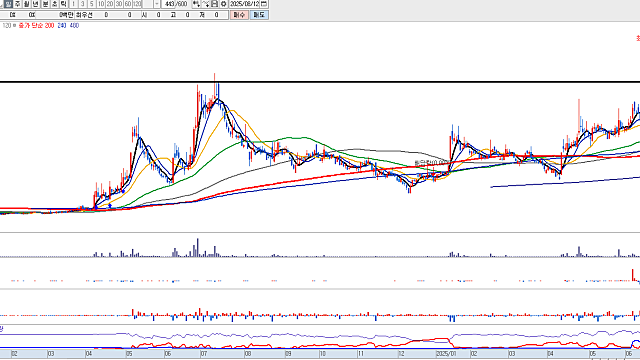This screenshot has width=640, height=360.
Task: Click the 120 label at legend start
Action: [7, 26]
